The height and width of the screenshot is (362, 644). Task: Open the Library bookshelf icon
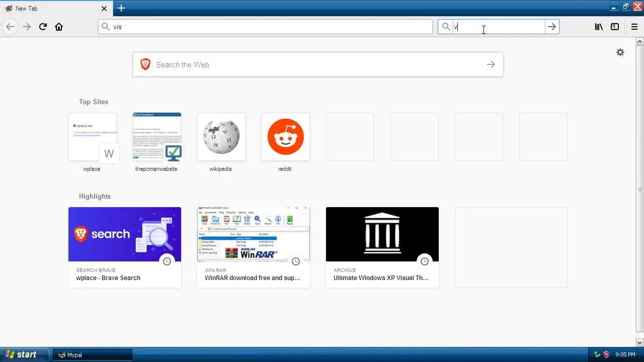pos(599,27)
